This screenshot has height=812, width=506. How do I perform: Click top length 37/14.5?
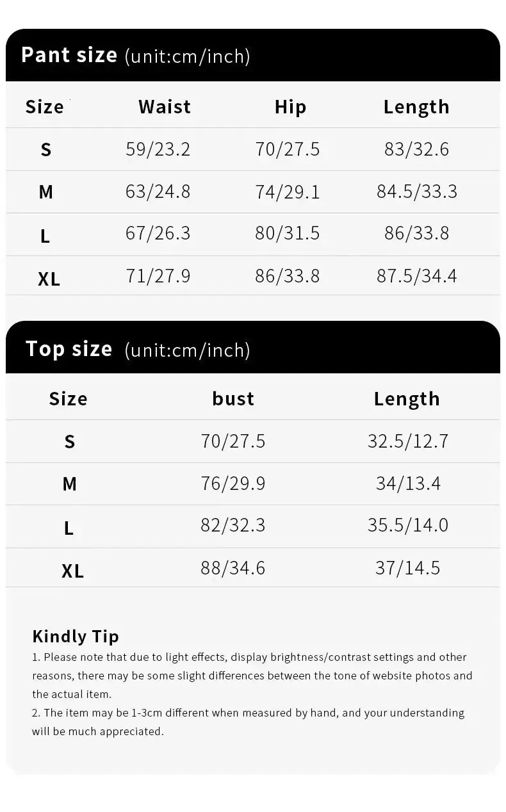pos(408,568)
